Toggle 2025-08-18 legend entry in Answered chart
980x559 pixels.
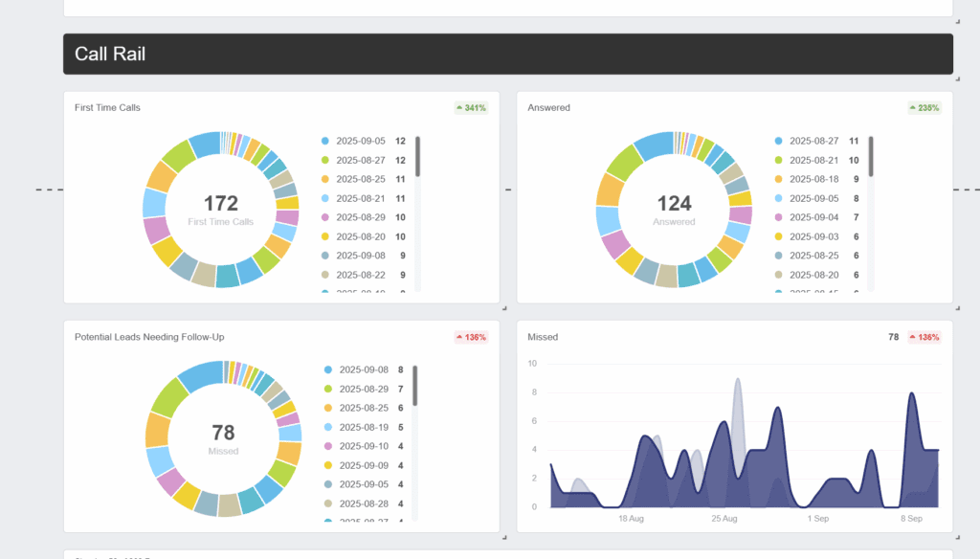(814, 179)
